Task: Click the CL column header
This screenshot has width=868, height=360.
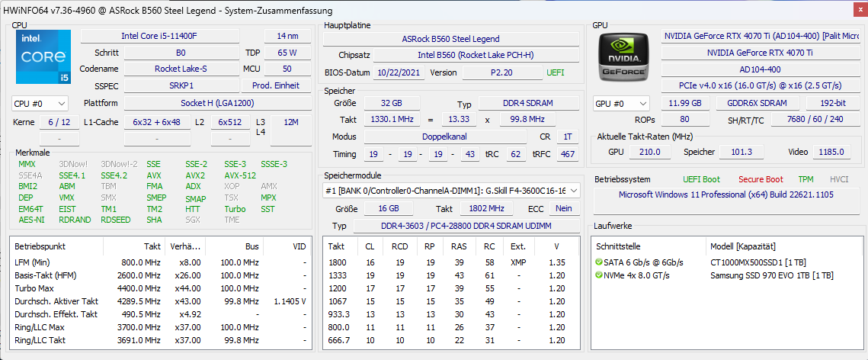Action: (x=369, y=246)
